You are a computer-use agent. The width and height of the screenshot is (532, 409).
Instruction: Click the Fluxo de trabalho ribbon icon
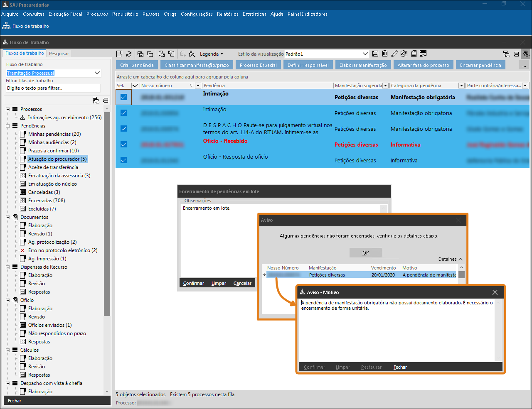point(6,26)
